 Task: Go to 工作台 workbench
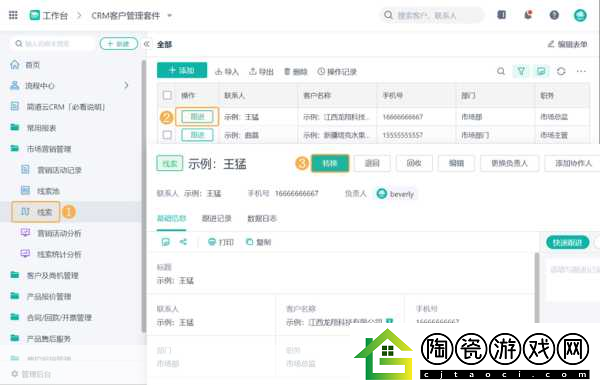tap(49, 16)
